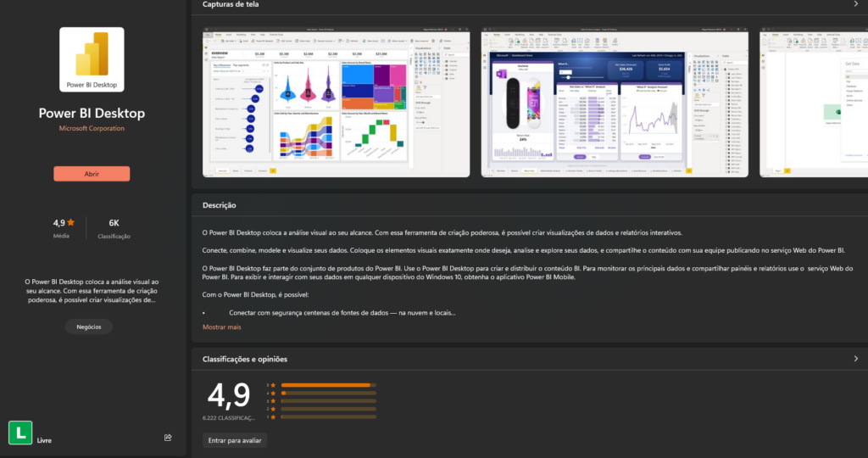Expand the Capturas de tela section arrow
This screenshot has width=868, height=458.
(x=855, y=4)
